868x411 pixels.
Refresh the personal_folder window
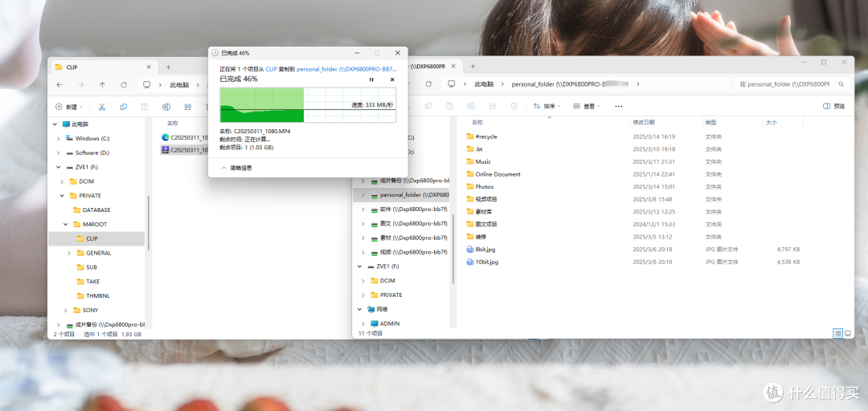tap(428, 84)
